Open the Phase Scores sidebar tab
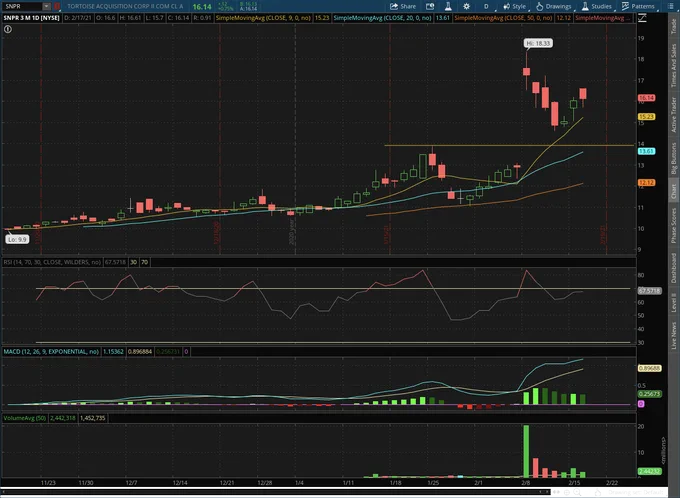The height and width of the screenshot is (498, 680). click(673, 225)
